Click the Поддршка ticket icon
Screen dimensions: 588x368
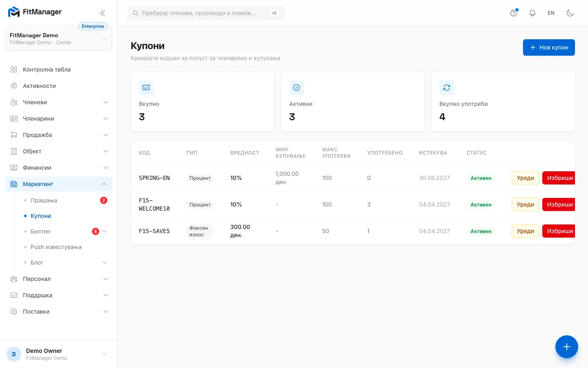[x=14, y=295]
